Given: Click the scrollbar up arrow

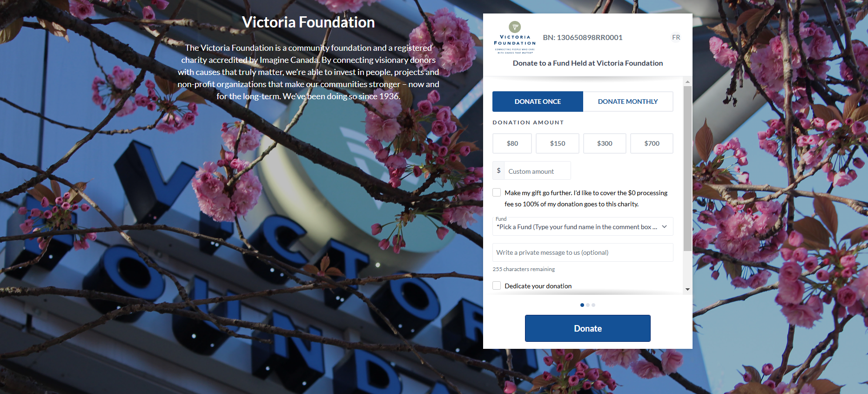Looking at the screenshot, I should click(x=687, y=82).
